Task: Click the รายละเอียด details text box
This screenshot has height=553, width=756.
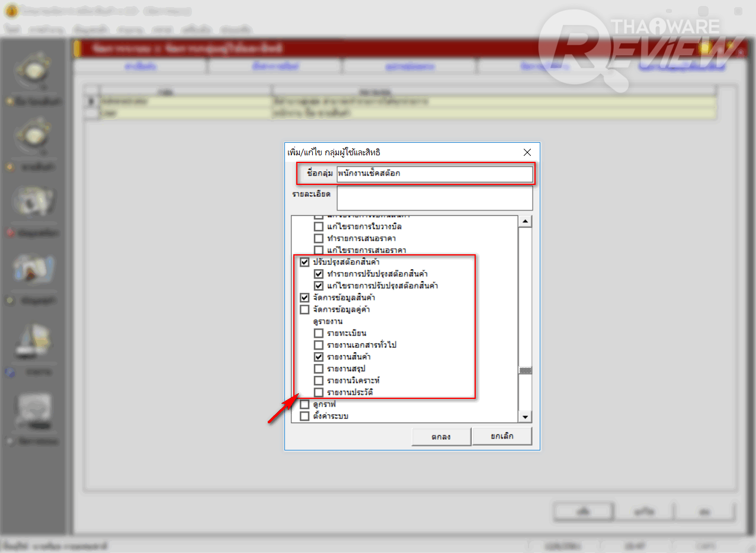Action: tap(434, 198)
